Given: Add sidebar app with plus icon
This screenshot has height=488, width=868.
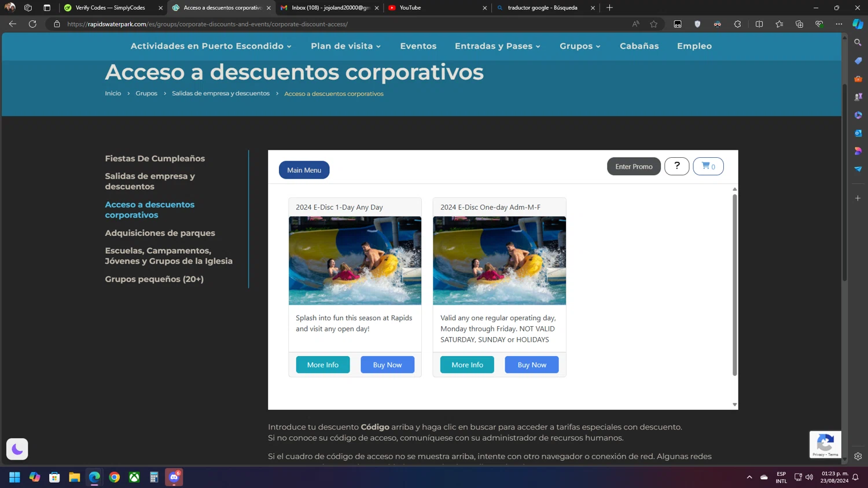Looking at the screenshot, I should click(858, 198).
